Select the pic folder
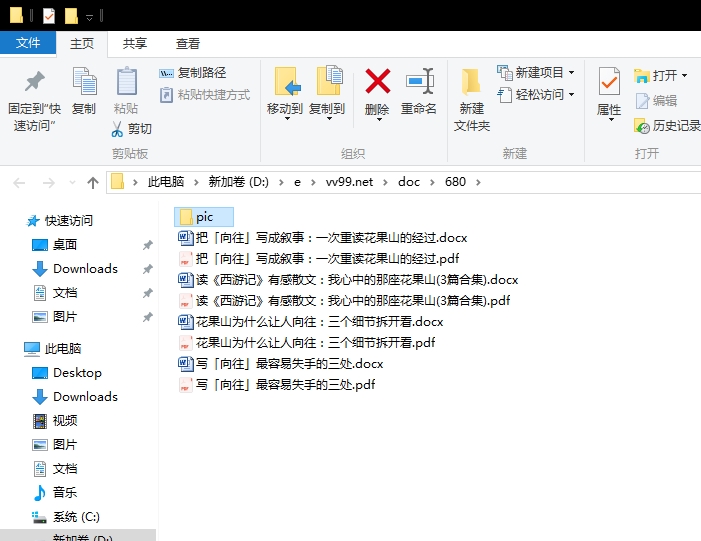 coord(203,217)
